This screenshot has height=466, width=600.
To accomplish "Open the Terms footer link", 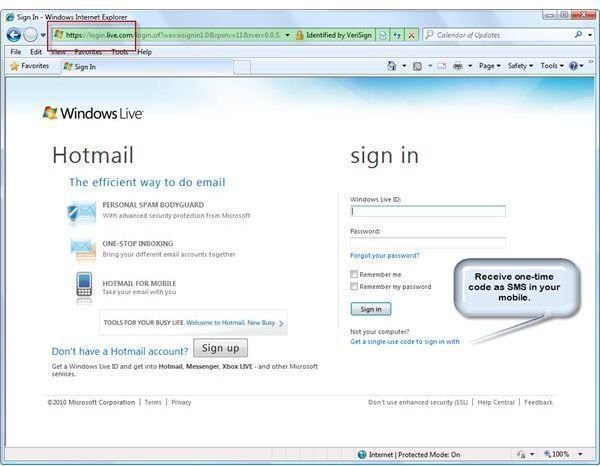I will pyautogui.click(x=153, y=402).
